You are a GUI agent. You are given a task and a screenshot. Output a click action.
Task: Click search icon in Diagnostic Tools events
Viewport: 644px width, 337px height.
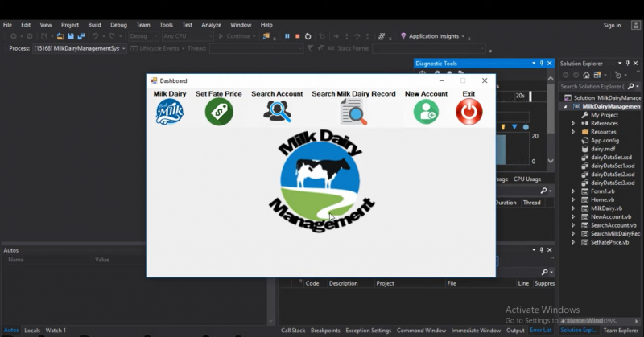point(544,191)
